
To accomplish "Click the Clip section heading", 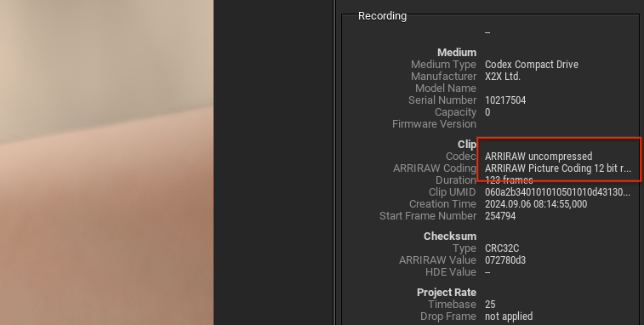I will tap(467, 145).
